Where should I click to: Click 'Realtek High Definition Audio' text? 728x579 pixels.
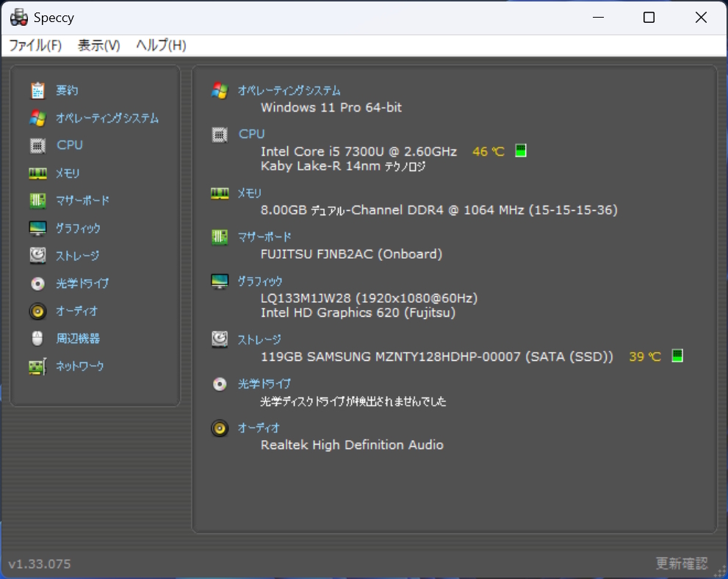(352, 445)
